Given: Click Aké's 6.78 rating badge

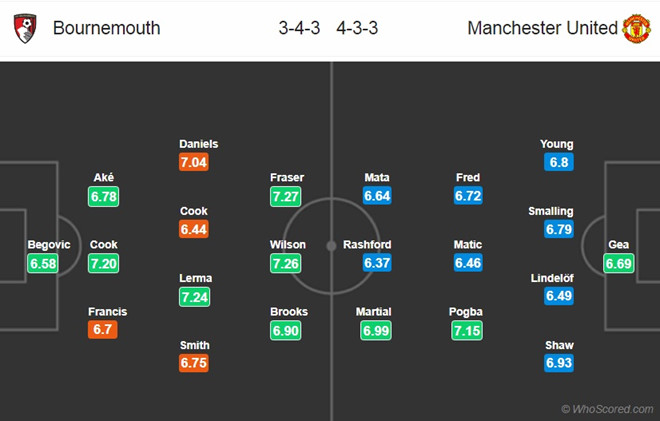Looking at the screenshot, I should [104, 197].
